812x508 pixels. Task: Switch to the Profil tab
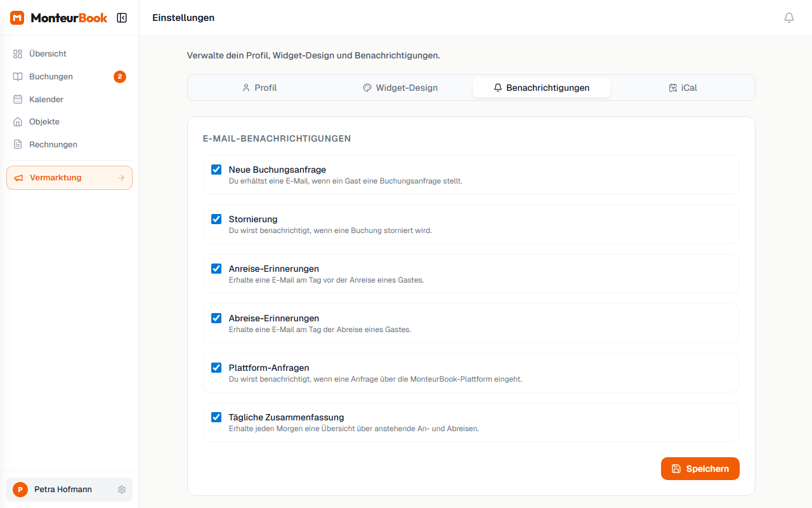point(259,88)
